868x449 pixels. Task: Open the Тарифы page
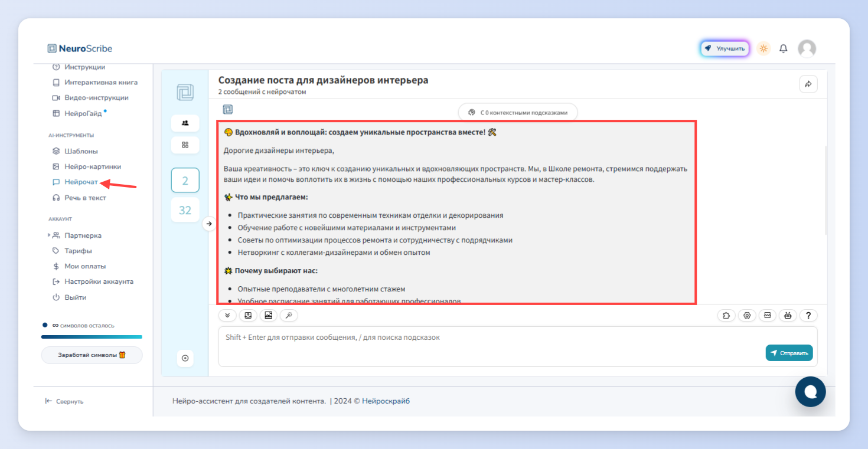click(72, 251)
